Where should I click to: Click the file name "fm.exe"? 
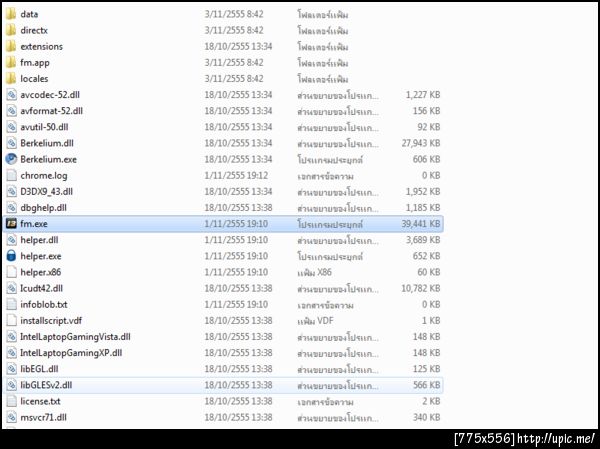click(x=34, y=224)
